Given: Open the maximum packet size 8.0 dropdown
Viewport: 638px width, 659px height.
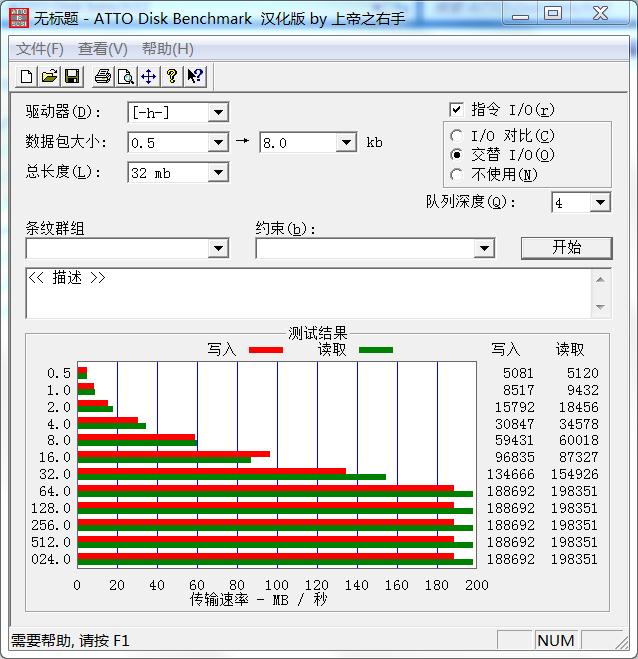Looking at the screenshot, I should pyautogui.click(x=346, y=142).
